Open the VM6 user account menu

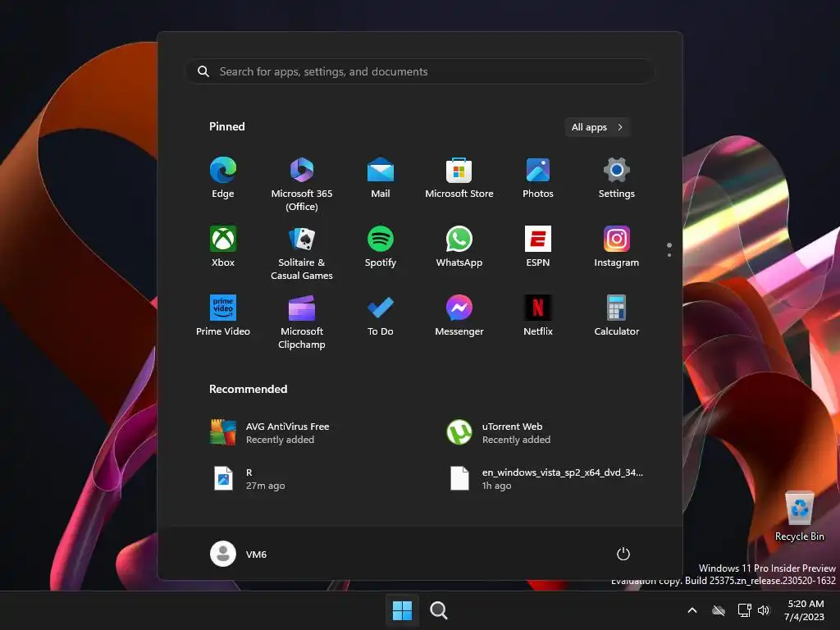coord(239,554)
